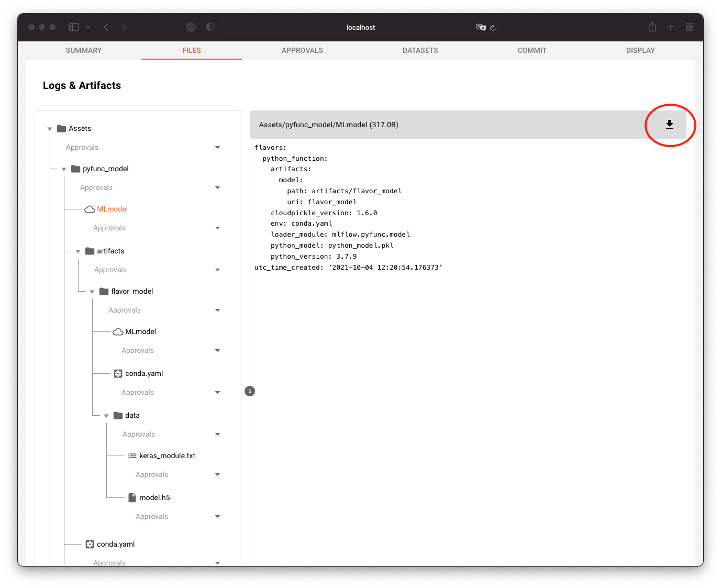The image size is (721, 588).
Task: Open the sidebar menu chevron in Safari toolbar
Action: point(88,27)
